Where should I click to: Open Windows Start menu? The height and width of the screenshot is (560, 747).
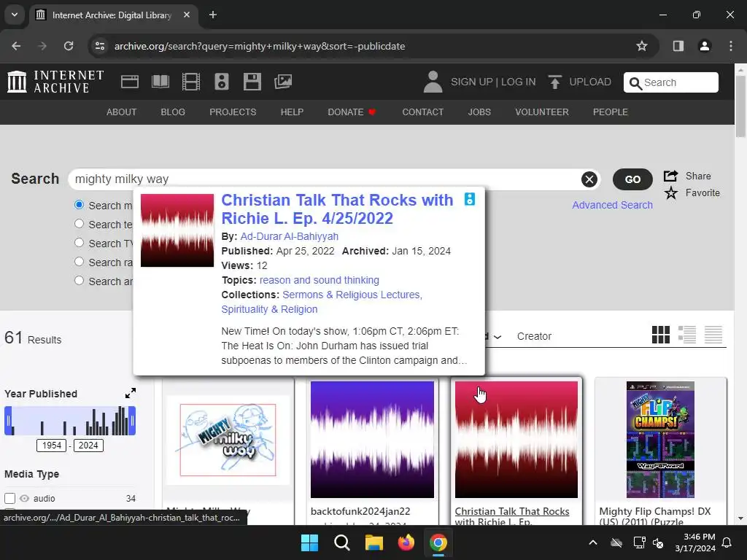tap(309, 542)
